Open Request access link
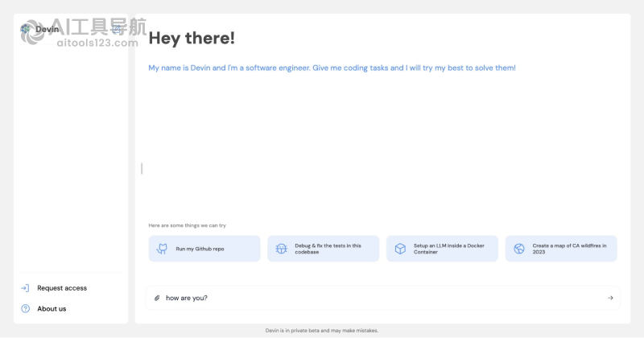 click(62, 288)
